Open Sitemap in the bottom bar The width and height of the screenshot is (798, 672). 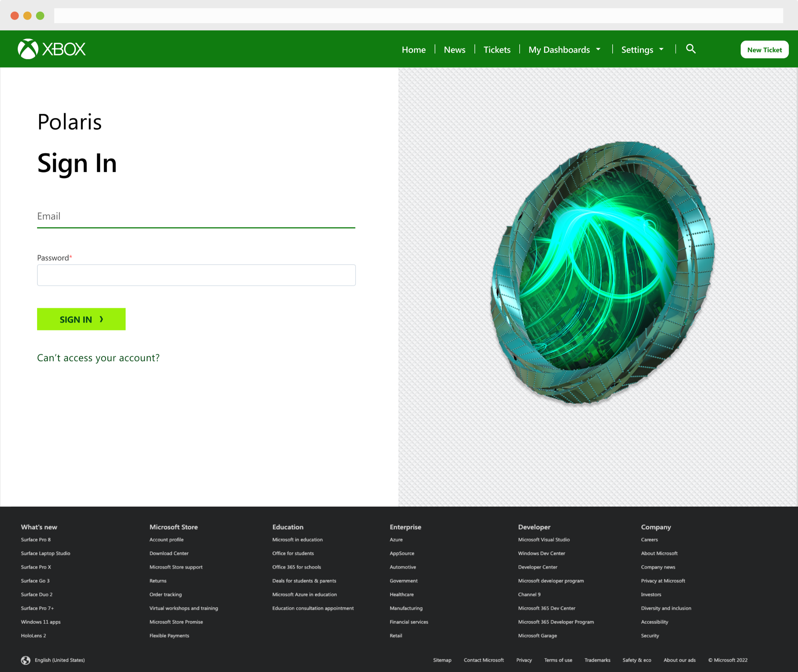coord(442,660)
